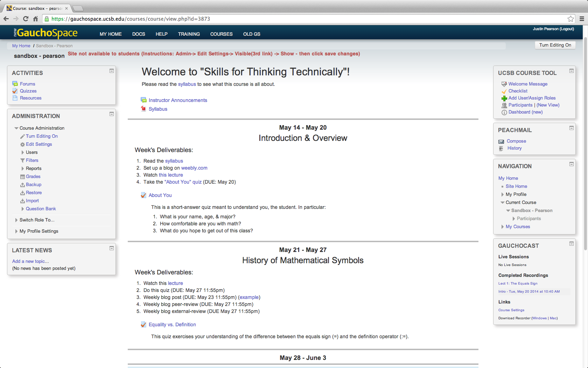
Task: Click the Backup icon in Administration
Action: pyautogui.click(x=22, y=185)
